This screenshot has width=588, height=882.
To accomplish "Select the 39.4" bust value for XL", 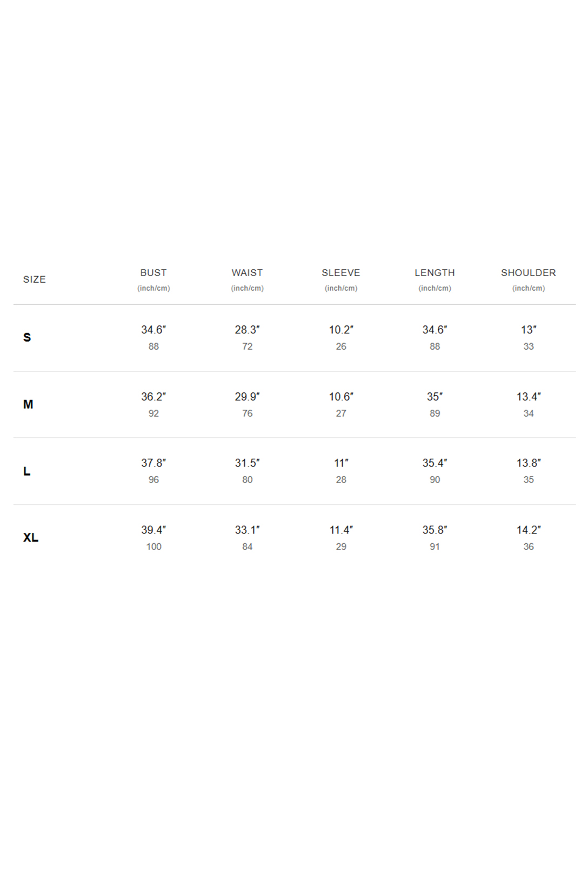I will pos(153,530).
